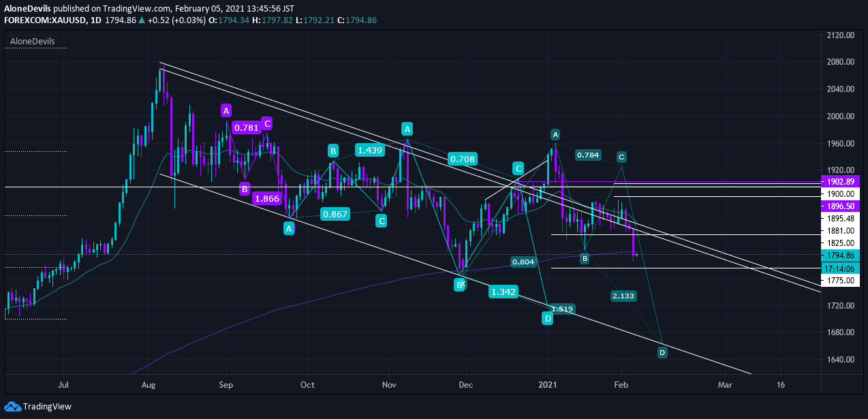868x419 pixels.
Task: Select the purple 0.781 ratio label
Action: pos(246,127)
